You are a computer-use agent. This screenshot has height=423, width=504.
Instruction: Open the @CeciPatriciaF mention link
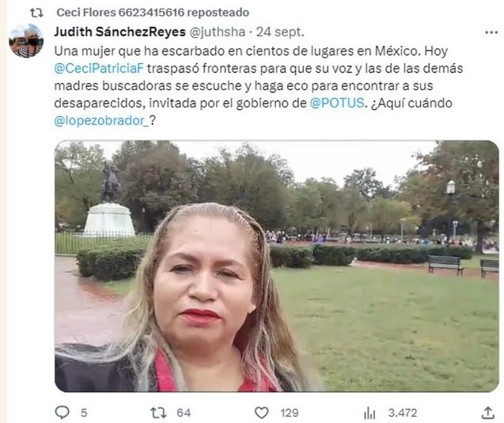click(x=99, y=69)
